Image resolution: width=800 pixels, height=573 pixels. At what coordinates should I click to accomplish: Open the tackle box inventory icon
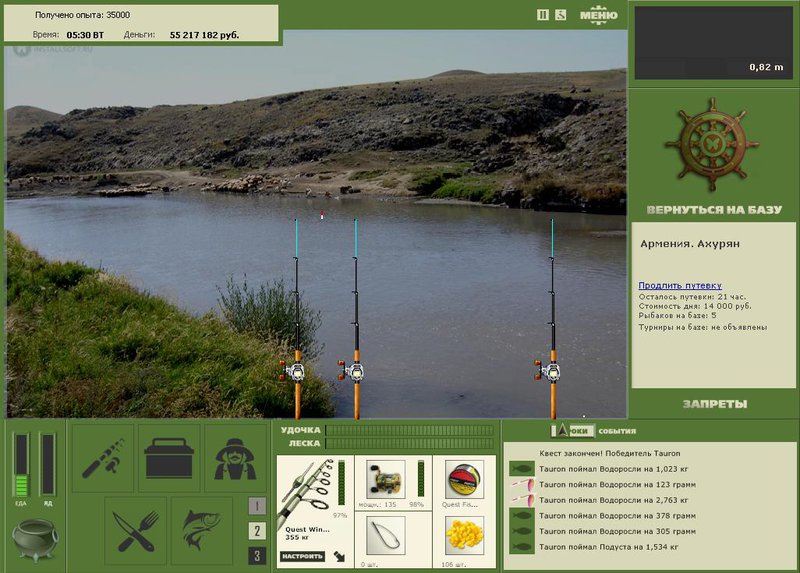169,458
